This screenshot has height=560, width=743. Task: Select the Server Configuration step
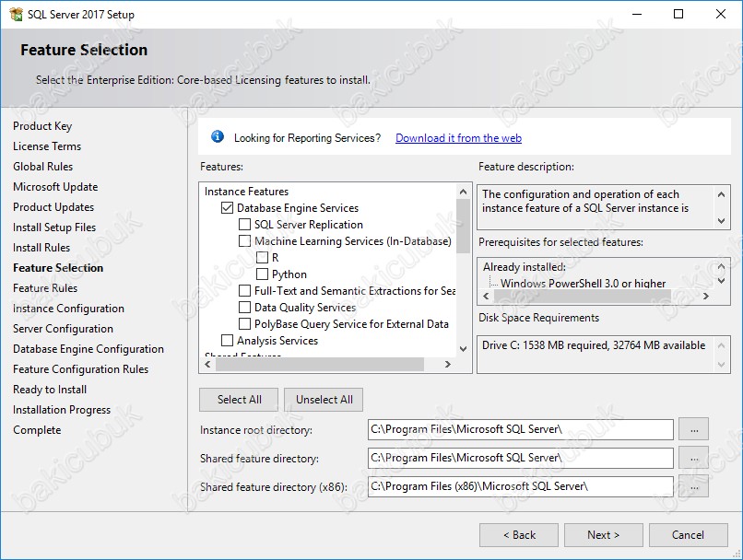[63, 329]
